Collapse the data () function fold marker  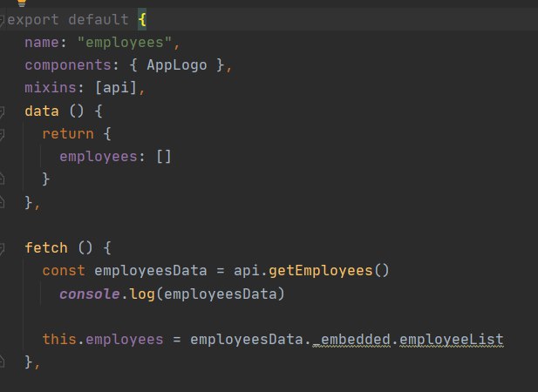[2, 112]
